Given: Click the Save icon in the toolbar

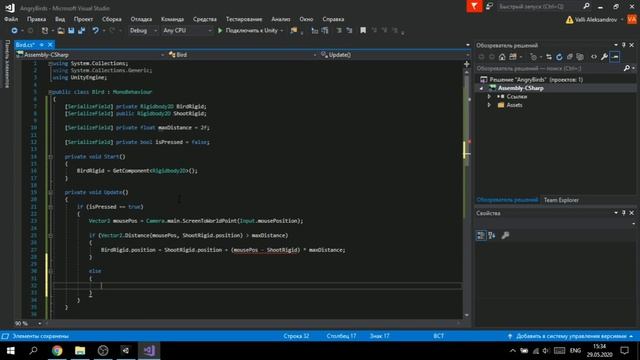Looking at the screenshot, I should 71,31.
